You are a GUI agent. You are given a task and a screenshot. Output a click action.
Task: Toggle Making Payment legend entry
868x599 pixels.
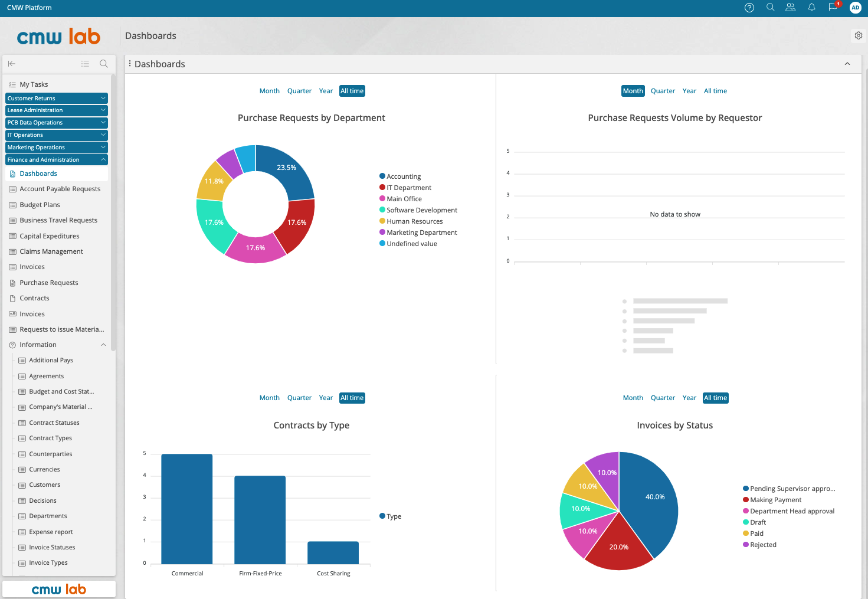point(772,500)
